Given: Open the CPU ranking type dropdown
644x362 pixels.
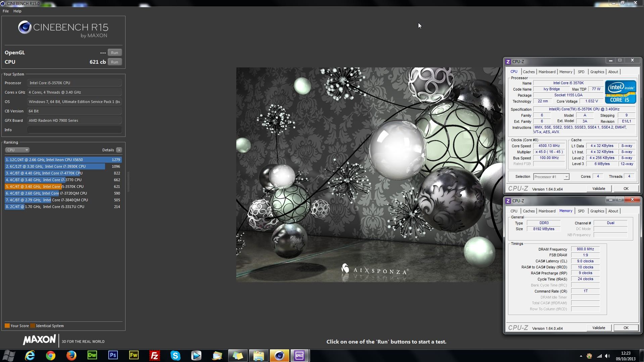Looking at the screenshot, I should (x=17, y=150).
